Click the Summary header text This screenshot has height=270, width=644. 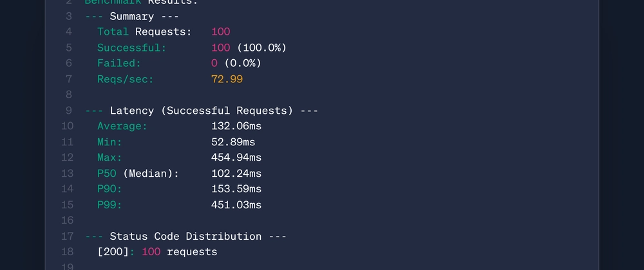pyautogui.click(x=132, y=16)
